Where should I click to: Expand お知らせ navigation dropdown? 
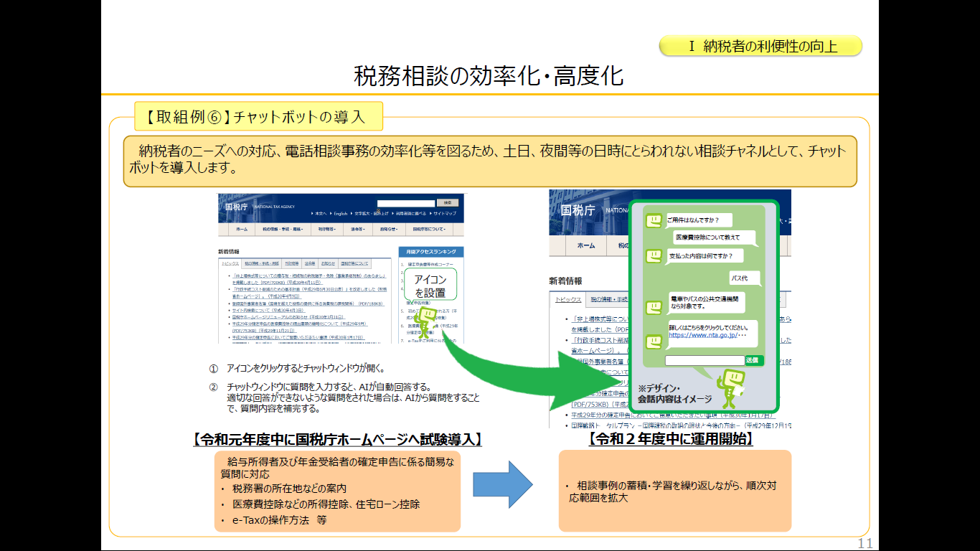[x=389, y=229]
